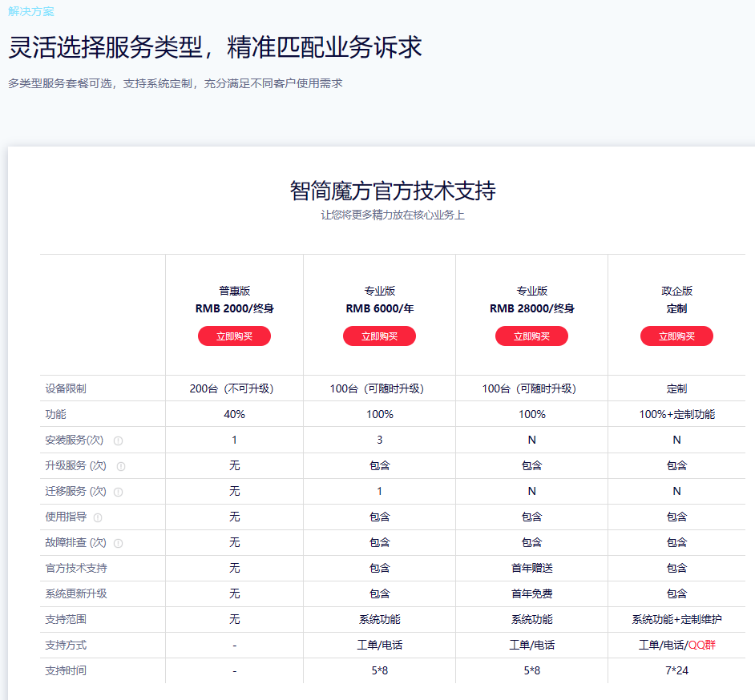Click cell 系统功能+定制维护
The image size is (755, 700).
point(676,619)
